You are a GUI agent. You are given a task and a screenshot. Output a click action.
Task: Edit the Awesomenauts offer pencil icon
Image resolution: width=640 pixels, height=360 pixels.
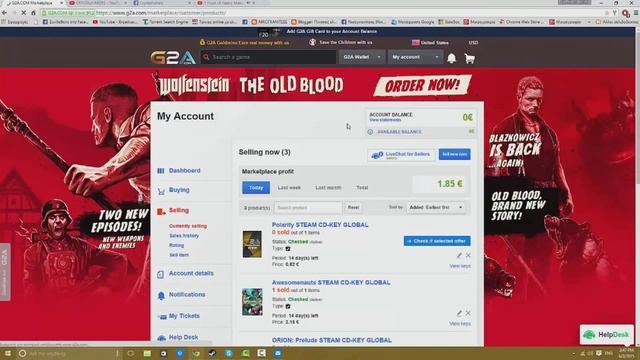click(x=459, y=313)
